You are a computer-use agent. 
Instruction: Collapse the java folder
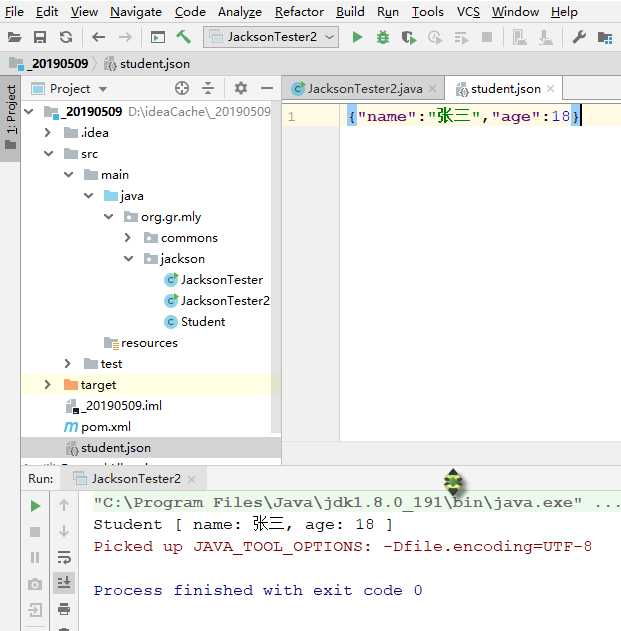point(89,196)
